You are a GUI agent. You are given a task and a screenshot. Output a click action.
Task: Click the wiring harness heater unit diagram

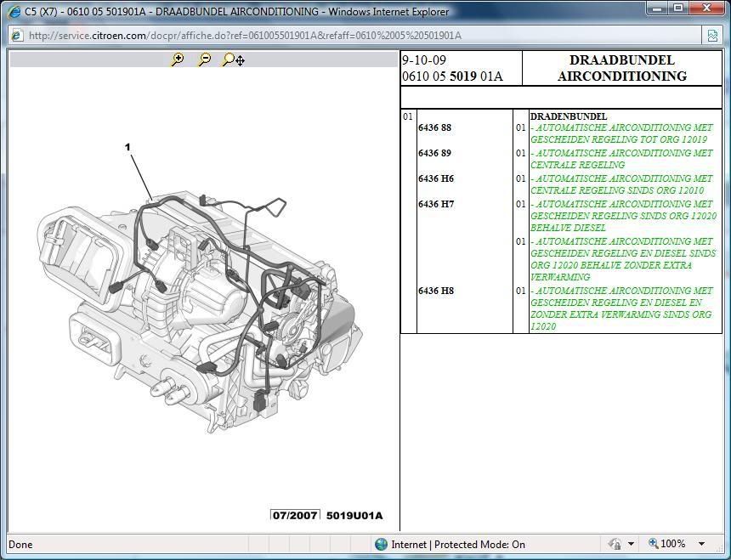coord(200,312)
